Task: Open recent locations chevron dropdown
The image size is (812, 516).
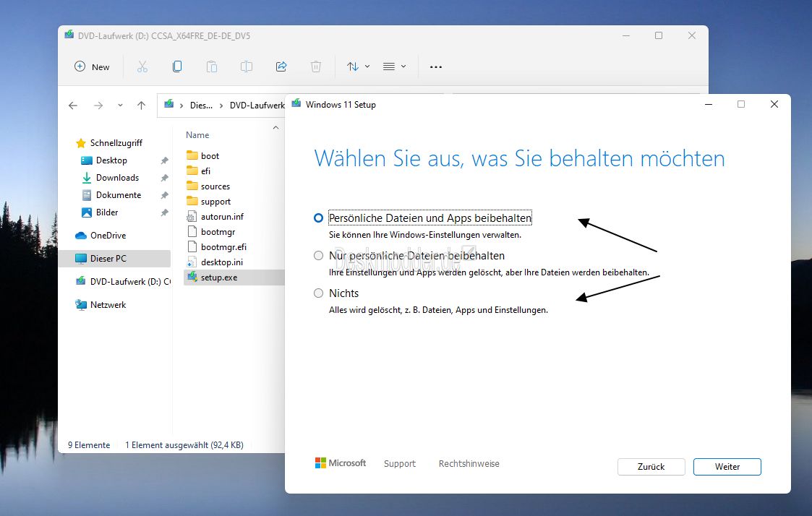Action: tap(120, 105)
